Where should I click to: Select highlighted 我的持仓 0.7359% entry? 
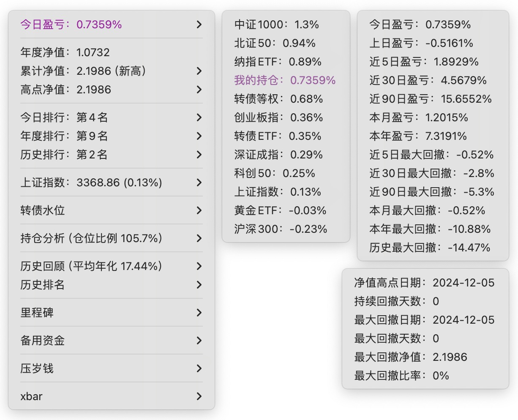point(285,80)
